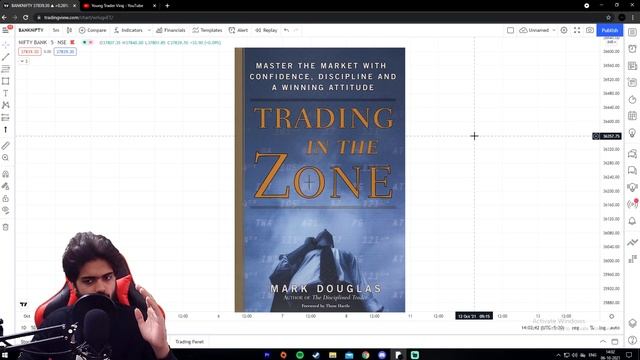The image size is (640, 360).
Task: Open the Trading Panel tab
Action: pyautogui.click(x=189, y=342)
